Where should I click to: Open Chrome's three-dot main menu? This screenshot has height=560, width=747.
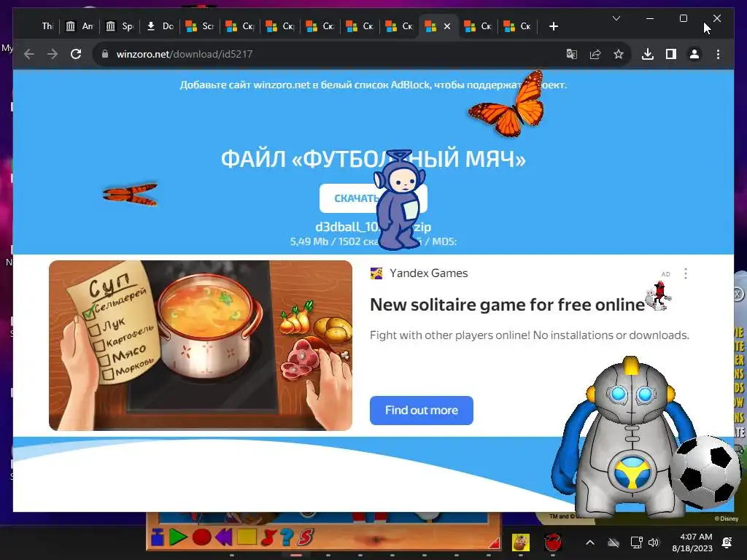click(x=718, y=54)
